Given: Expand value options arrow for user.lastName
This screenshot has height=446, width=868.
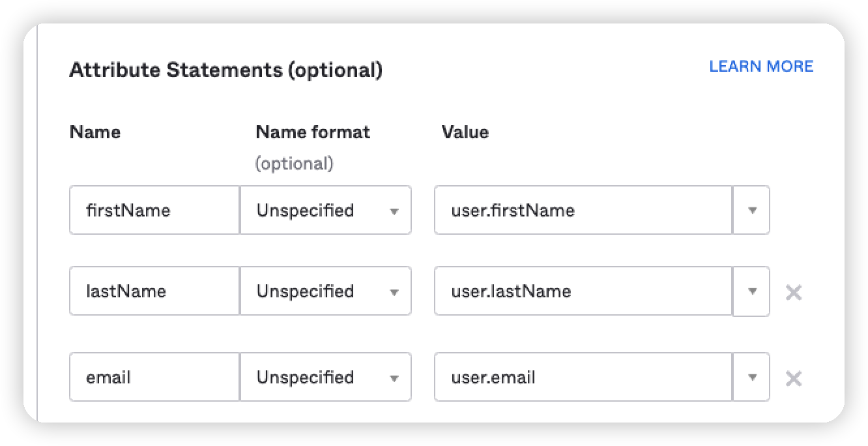Looking at the screenshot, I should [752, 291].
